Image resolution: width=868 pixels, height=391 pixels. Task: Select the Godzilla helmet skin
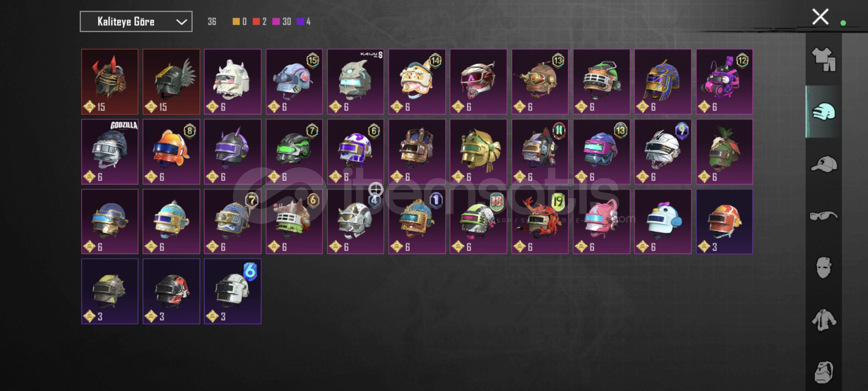(x=110, y=152)
